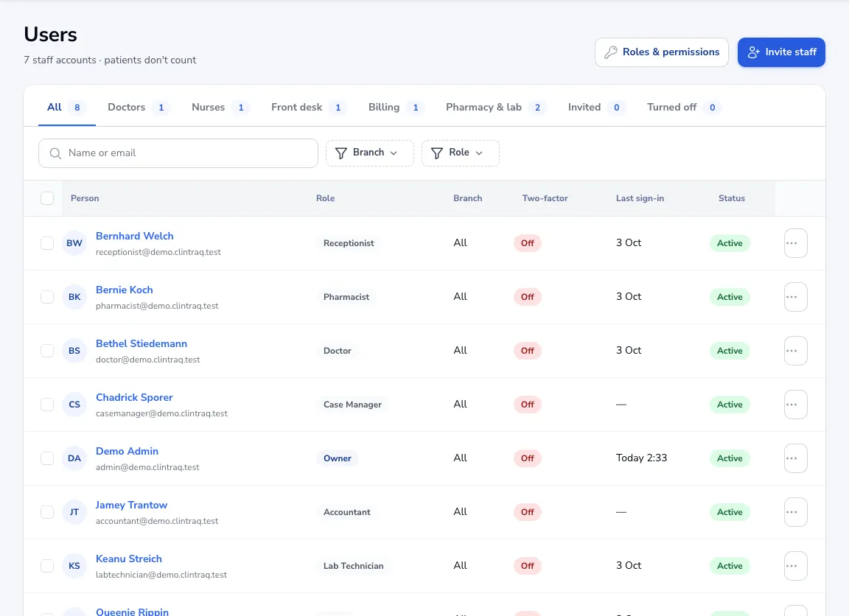Open row actions menu for Chadrick Sporer
The width and height of the screenshot is (849, 616).
[795, 405]
